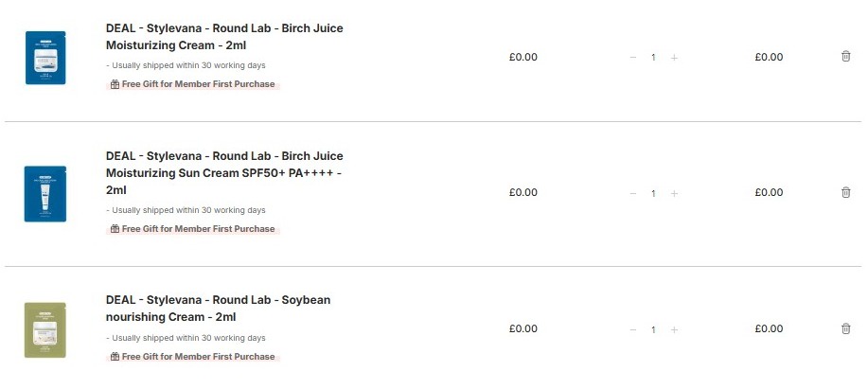Click quantity field of Birch Juice Sun Cream

pyautogui.click(x=653, y=193)
